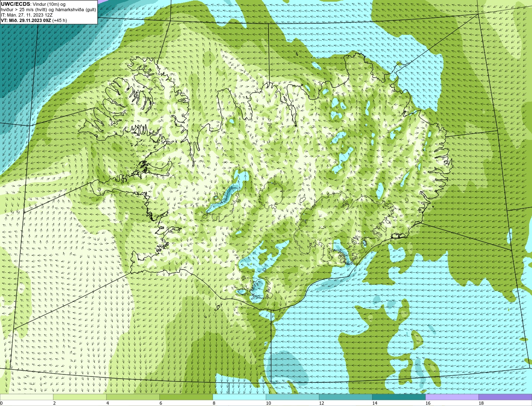Click the legend value '14'

point(375,403)
